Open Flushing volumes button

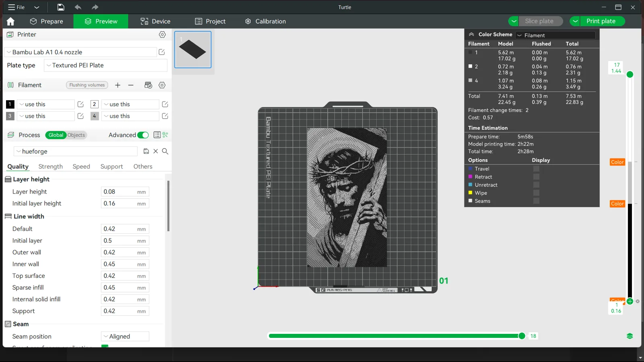coord(87,85)
